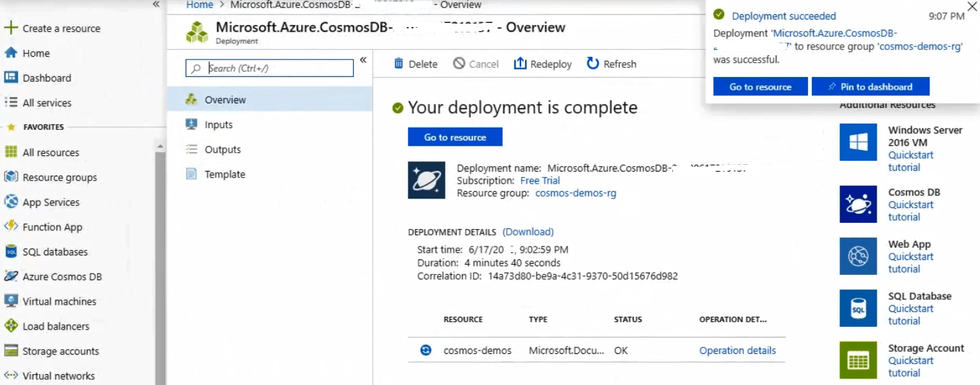Open All services list icon
Viewport: 980px width, 385px height.
(11, 103)
